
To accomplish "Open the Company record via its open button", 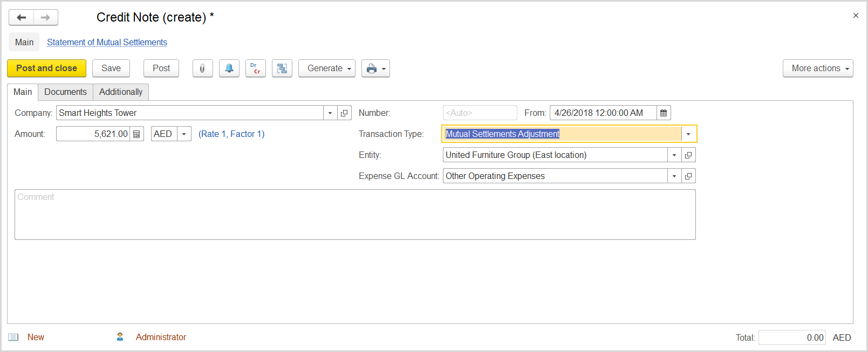I will click(344, 113).
